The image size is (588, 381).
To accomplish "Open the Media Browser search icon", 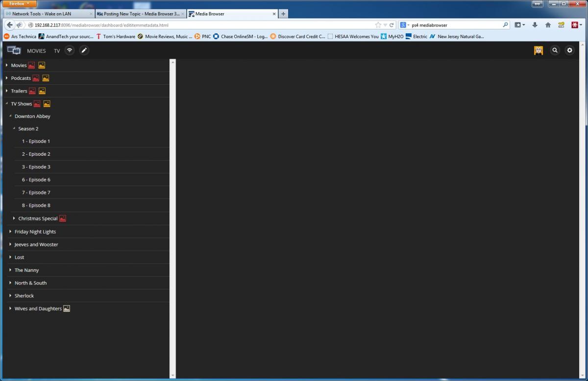I will (555, 50).
